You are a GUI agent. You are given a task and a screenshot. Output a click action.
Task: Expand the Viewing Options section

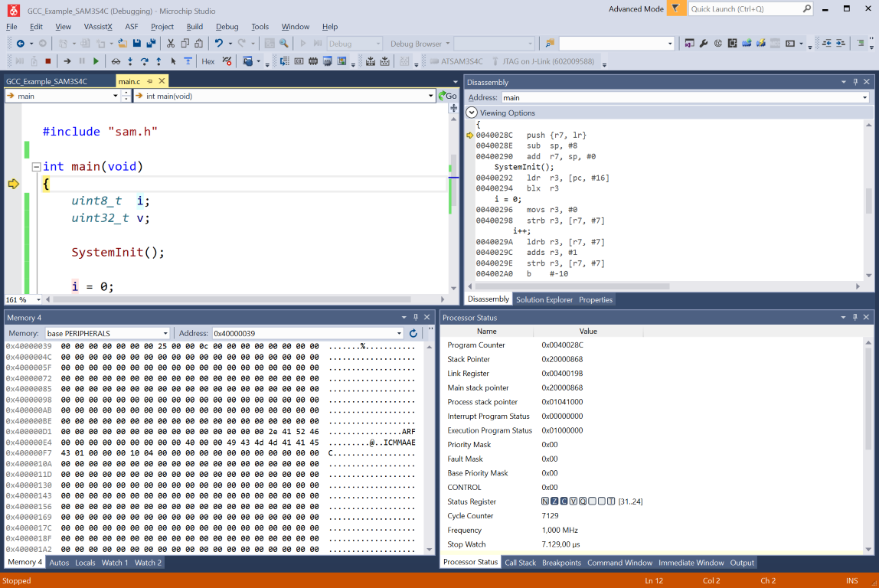(x=472, y=113)
